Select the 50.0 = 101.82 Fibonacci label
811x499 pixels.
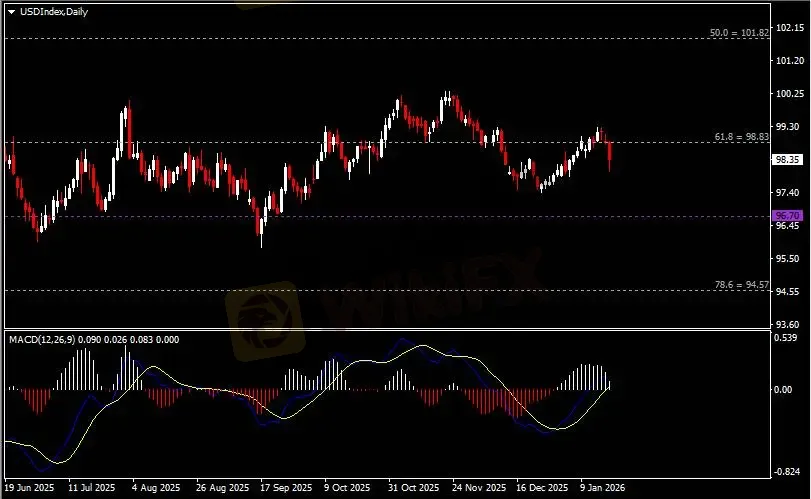739,33
